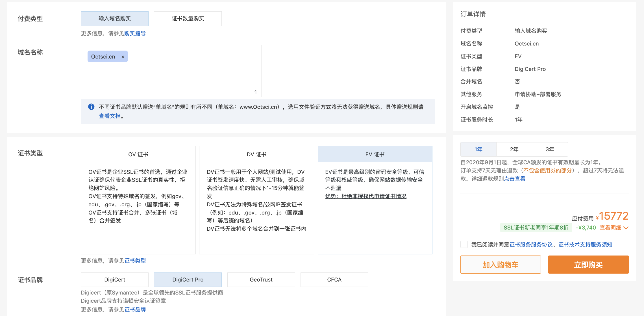Click 加入购物车 button

tap(500, 265)
